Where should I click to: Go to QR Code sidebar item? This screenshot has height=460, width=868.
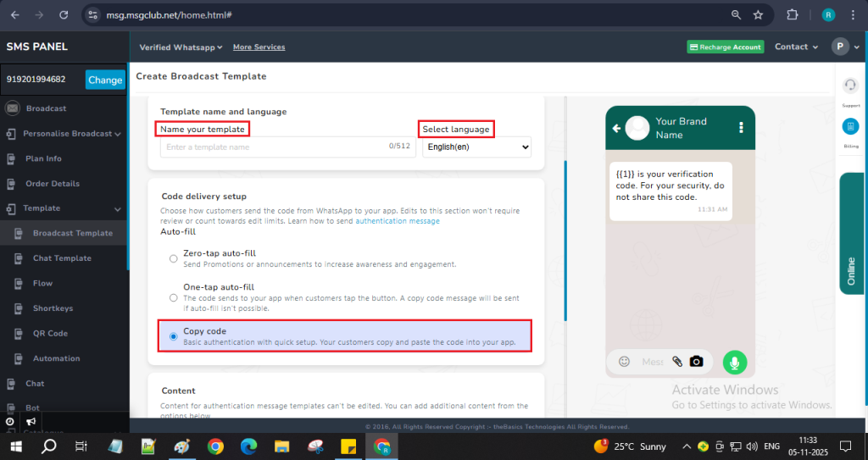50,334
